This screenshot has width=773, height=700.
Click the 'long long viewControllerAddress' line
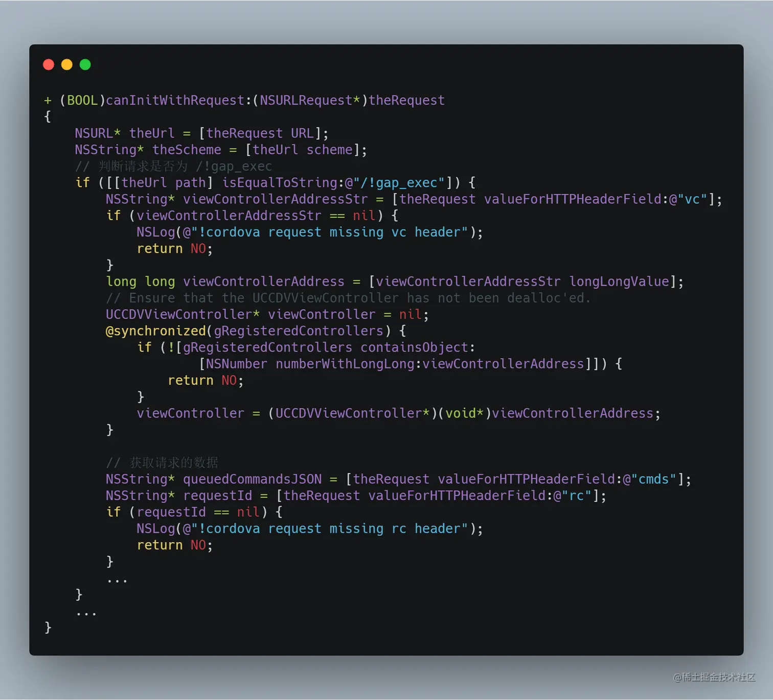tap(395, 282)
